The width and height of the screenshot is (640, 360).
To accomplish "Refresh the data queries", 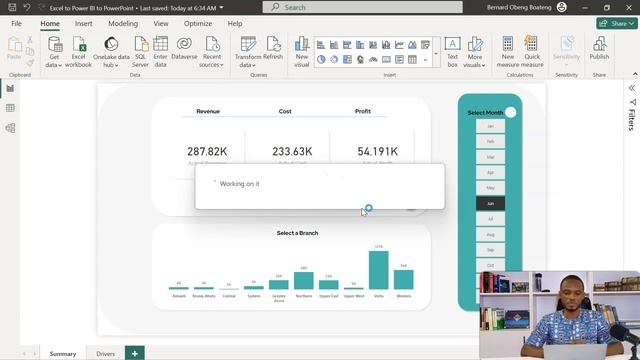I will tap(273, 48).
